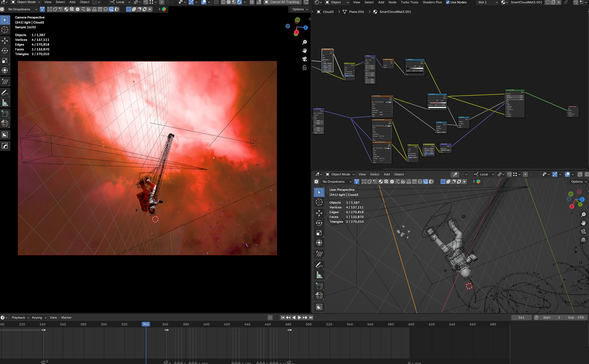Viewport: 589px width, 364px height.
Task: Click the End frame field showing 598
Action: (576, 318)
